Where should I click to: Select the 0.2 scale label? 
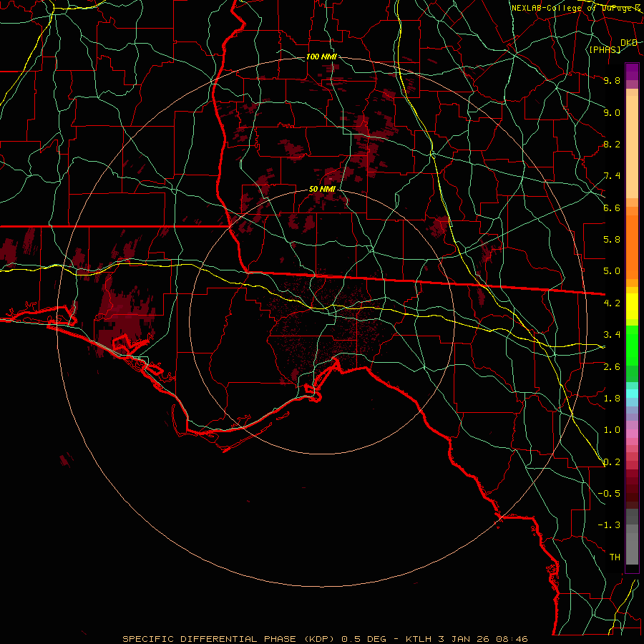click(612, 462)
